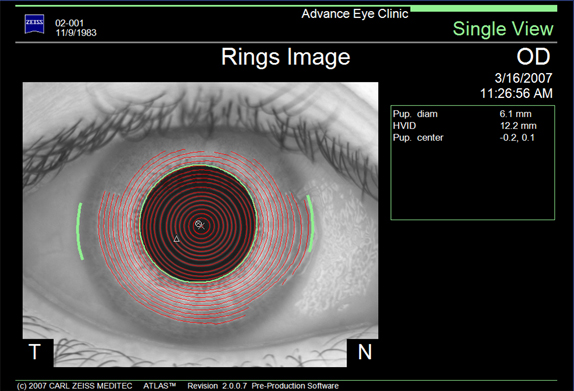574x391 pixels.
Task: Click the triangle marker inside the pupil
Action: pyautogui.click(x=176, y=239)
